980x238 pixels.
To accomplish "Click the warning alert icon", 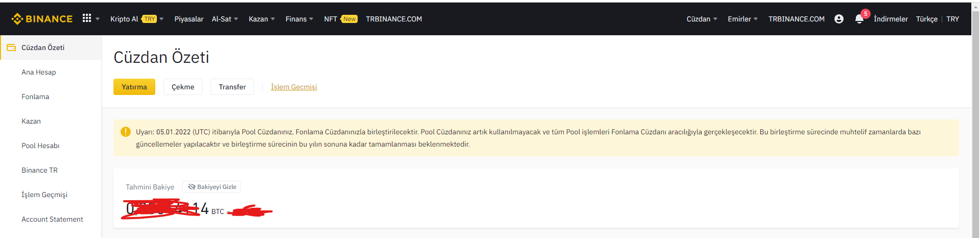I will [125, 132].
